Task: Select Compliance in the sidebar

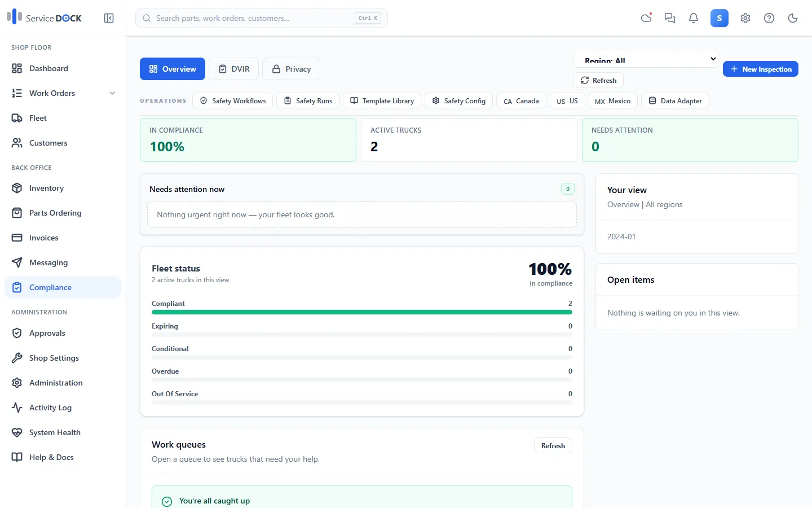Action: point(63,287)
